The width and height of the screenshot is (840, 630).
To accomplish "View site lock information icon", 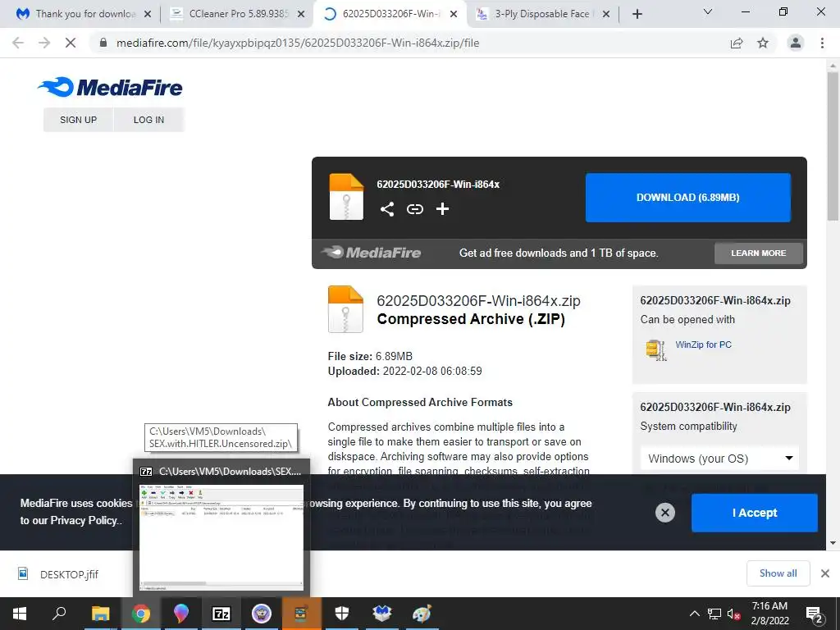I will (x=103, y=43).
